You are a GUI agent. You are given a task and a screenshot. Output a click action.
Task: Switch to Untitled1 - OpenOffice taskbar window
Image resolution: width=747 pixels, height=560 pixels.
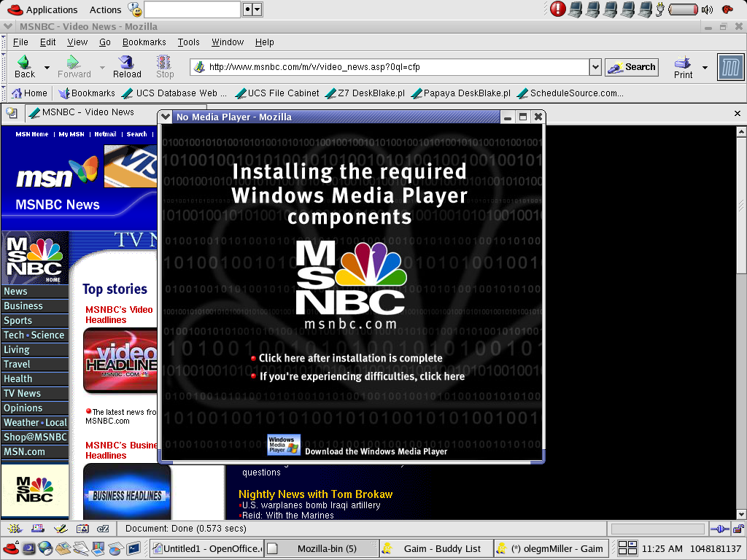click(206, 548)
